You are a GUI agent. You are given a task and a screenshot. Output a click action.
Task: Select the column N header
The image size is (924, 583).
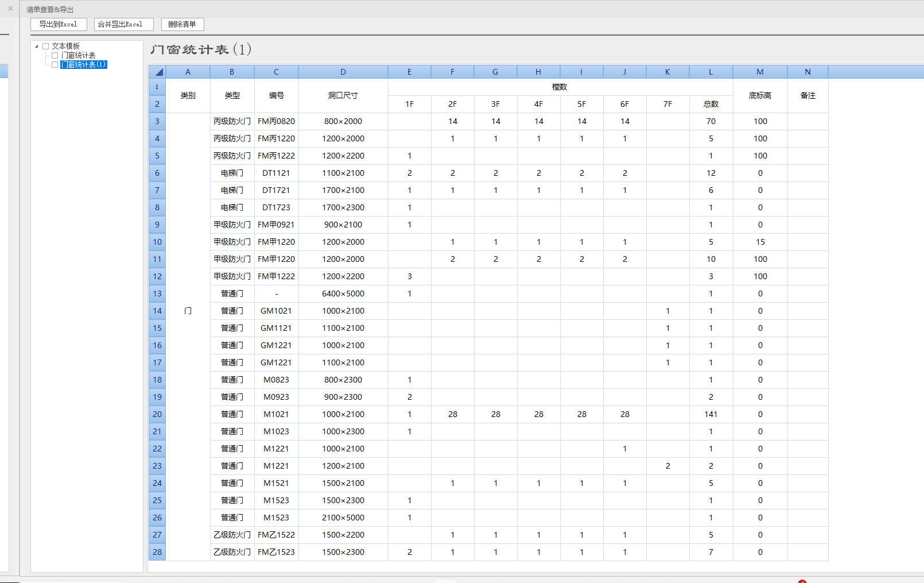807,72
